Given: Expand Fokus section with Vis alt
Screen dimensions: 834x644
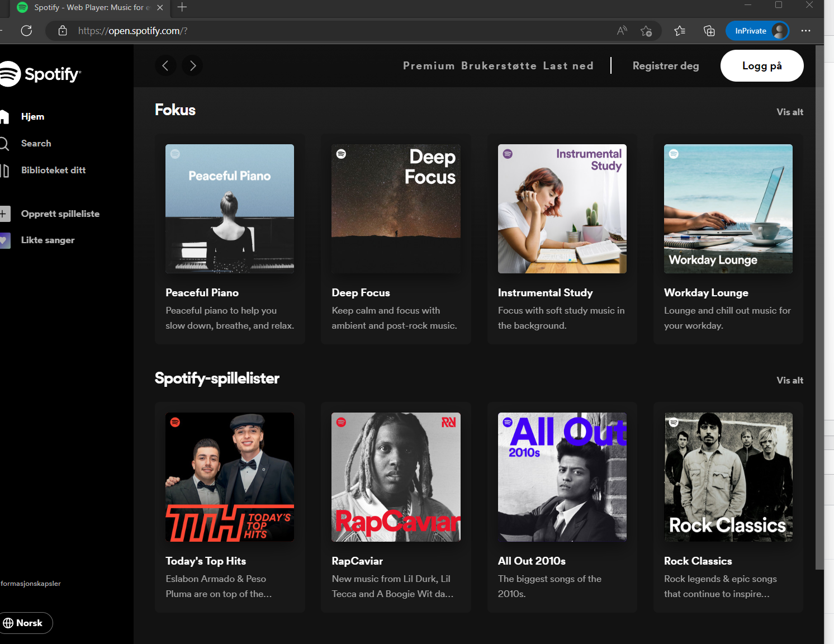Looking at the screenshot, I should (789, 112).
